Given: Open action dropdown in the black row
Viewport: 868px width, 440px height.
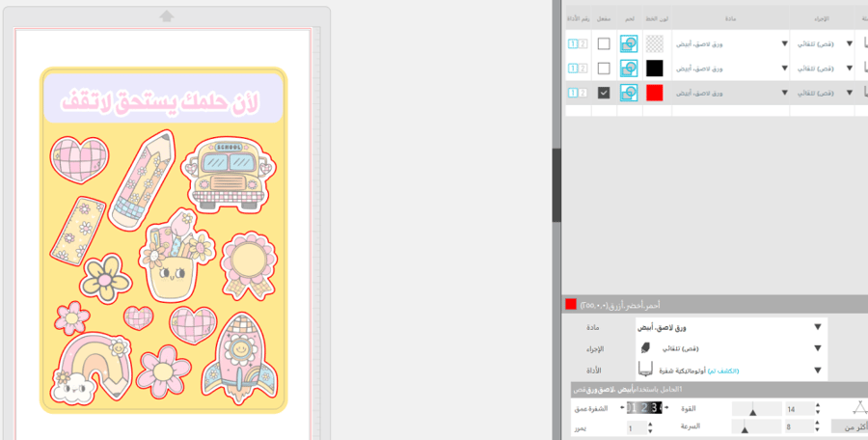Looking at the screenshot, I should tap(849, 69).
